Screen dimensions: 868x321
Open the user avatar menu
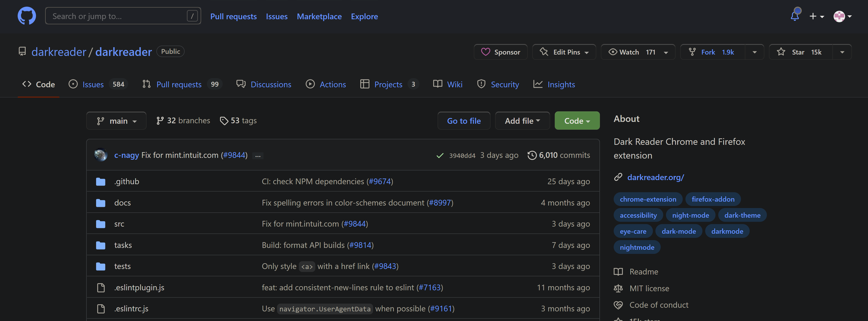842,16
